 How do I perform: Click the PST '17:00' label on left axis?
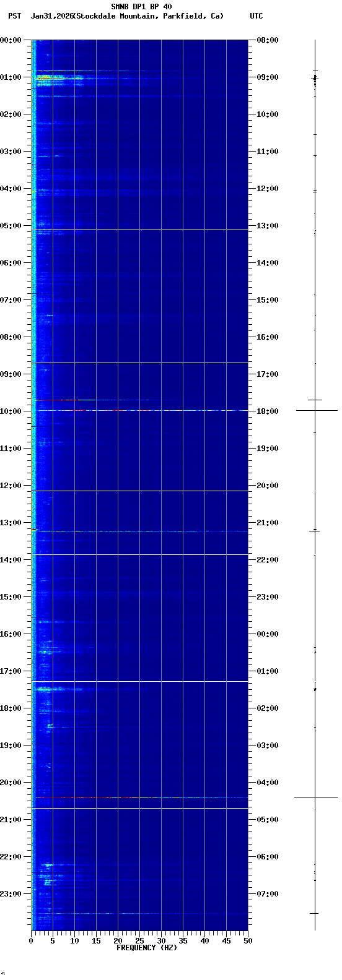click(11, 671)
